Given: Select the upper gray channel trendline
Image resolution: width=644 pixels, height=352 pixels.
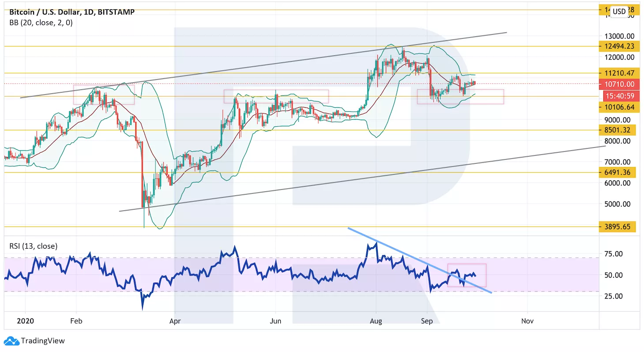Looking at the screenshot, I should point(265,64).
